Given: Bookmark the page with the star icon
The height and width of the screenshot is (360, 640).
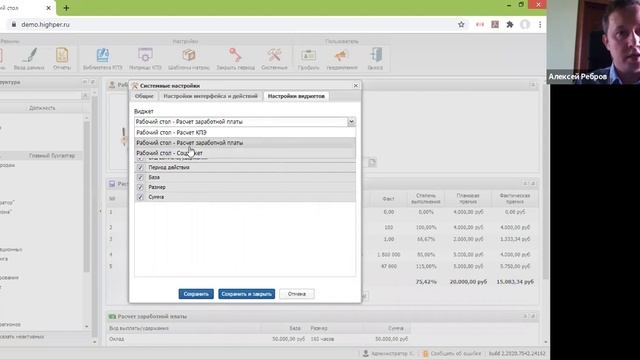Looking at the screenshot, I should 461,24.
